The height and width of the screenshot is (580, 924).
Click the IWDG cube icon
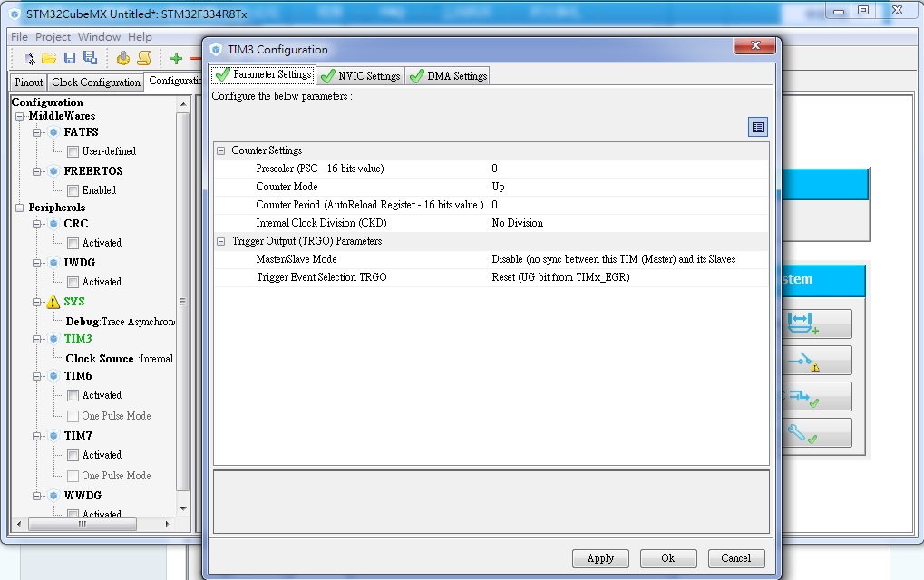(x=53, y=263)
